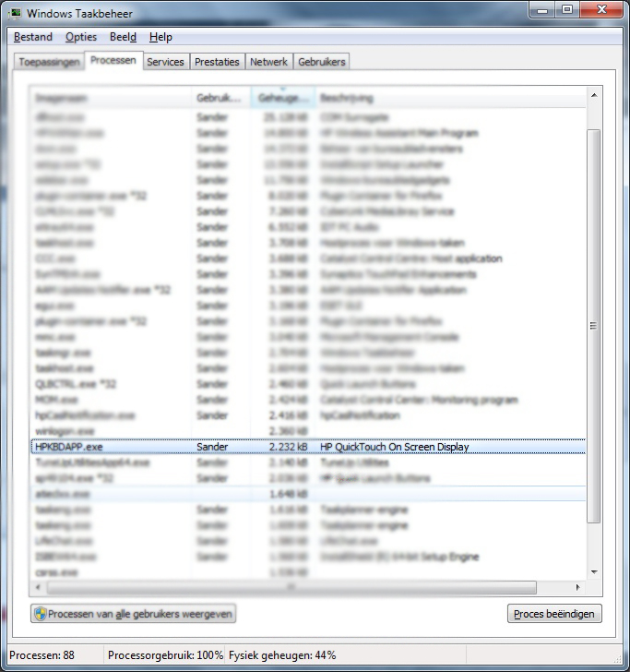630x672 pixels.
Task: Open the Bestand menu
Action: point(33,37)
